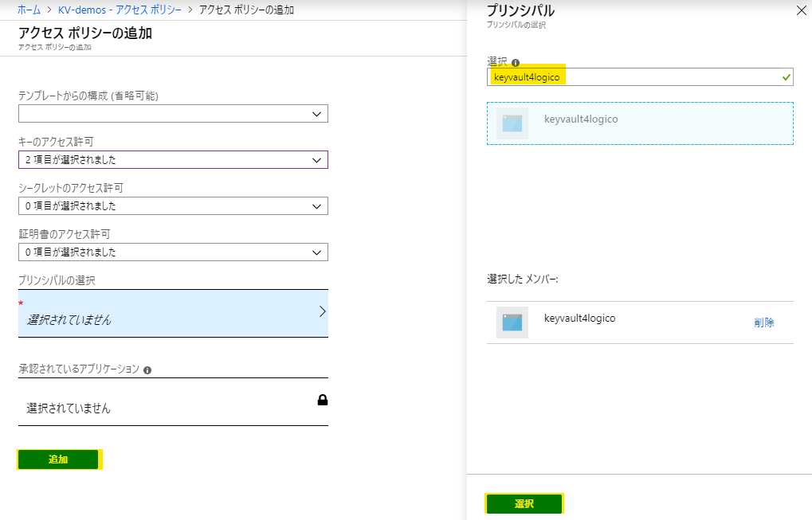Open テンプレートからの構成 dropdown

click(173, 115)
